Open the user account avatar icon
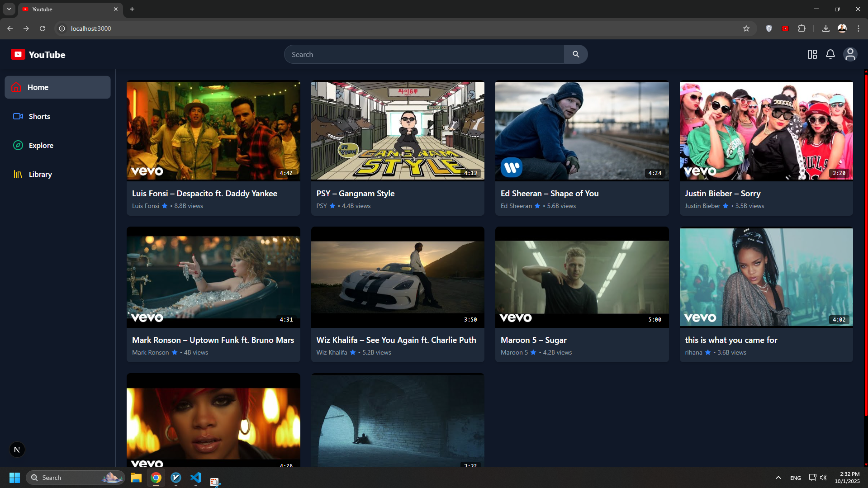This screenshot has height=488, width=868. (x=850, y=54)
